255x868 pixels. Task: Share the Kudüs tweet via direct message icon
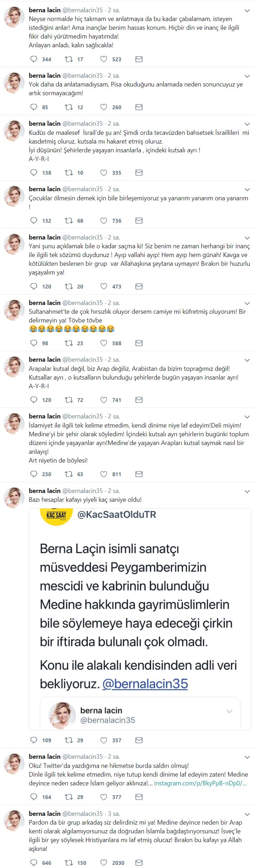click(139, 173)
